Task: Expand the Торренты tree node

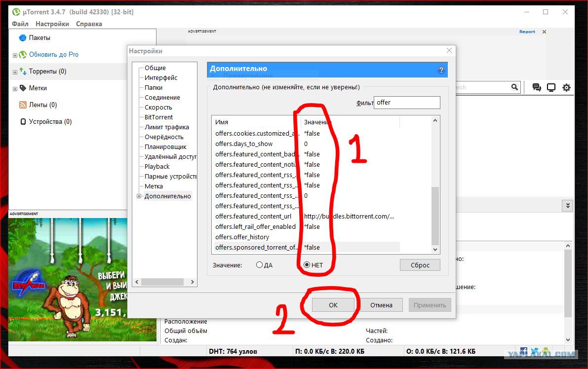Action: 15,73
